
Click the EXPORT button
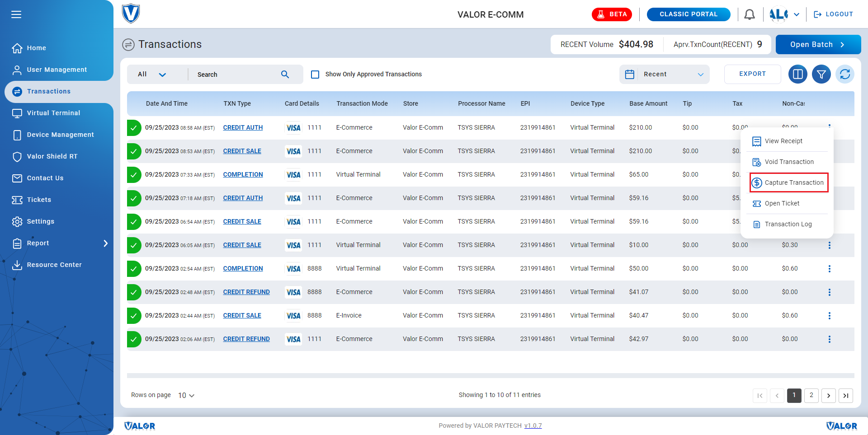(752, 74)
